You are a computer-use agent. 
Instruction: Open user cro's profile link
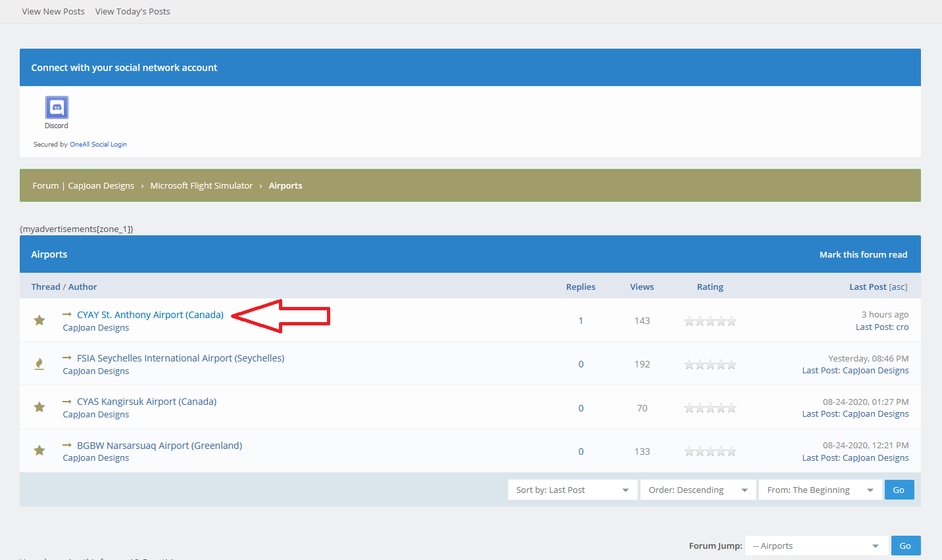tap(903, 327)
